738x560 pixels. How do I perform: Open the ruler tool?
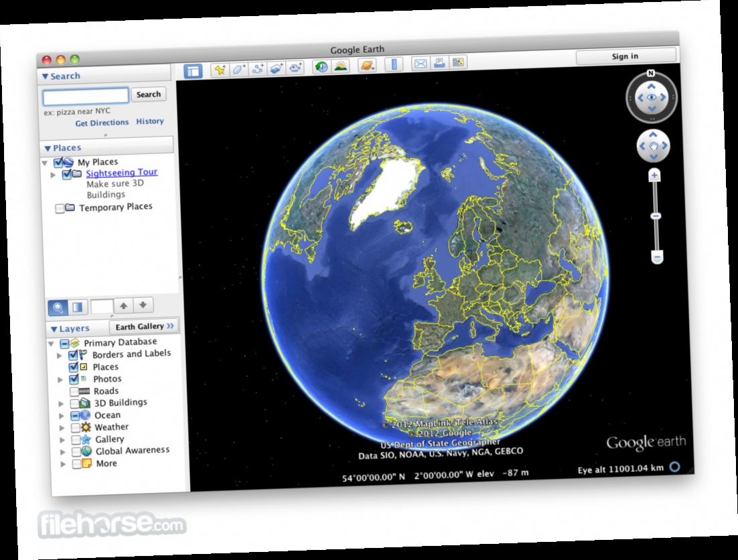(x=394, y=64)
